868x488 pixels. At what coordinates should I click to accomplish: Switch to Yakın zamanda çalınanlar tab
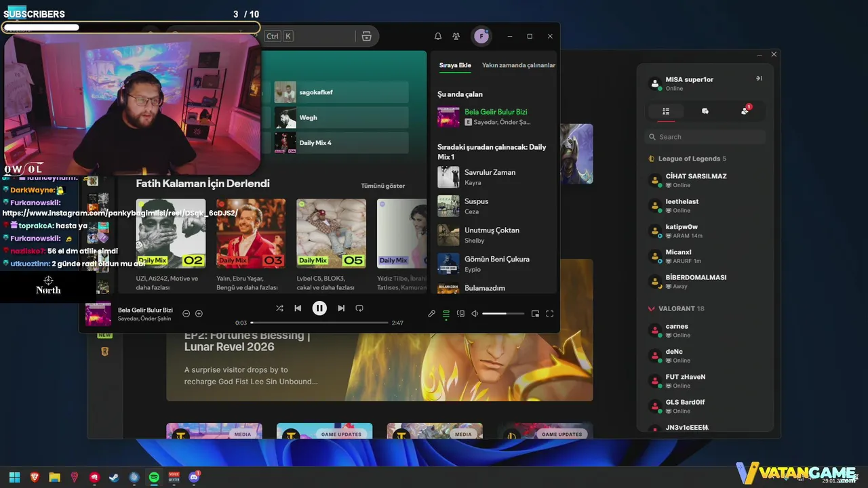519,65
